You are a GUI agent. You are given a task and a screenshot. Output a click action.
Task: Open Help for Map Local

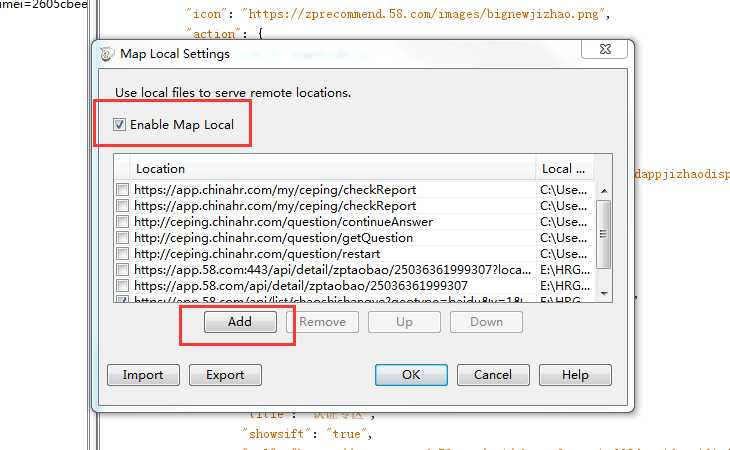pyautogui.click(x=575, y=375)
